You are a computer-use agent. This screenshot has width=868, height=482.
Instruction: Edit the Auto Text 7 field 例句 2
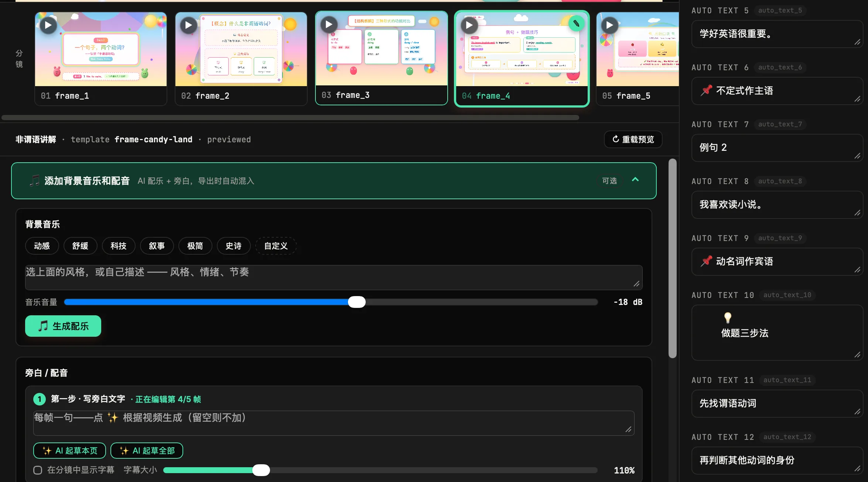[777, 148]
